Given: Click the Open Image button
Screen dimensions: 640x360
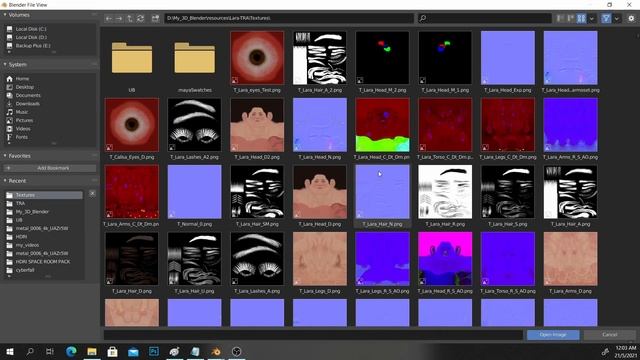Looking at the screenshot, I should 553,335.
